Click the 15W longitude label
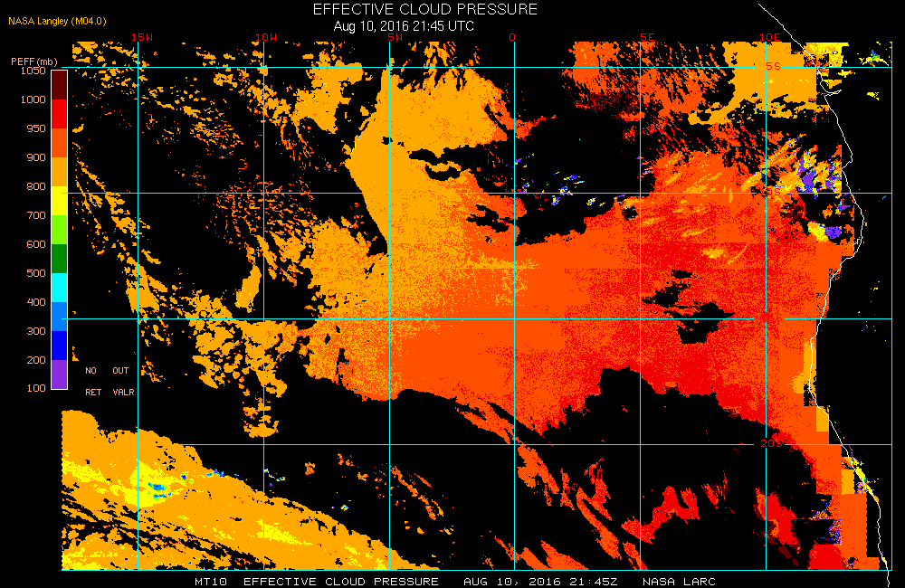905x588 pixels. click(142, 37)
